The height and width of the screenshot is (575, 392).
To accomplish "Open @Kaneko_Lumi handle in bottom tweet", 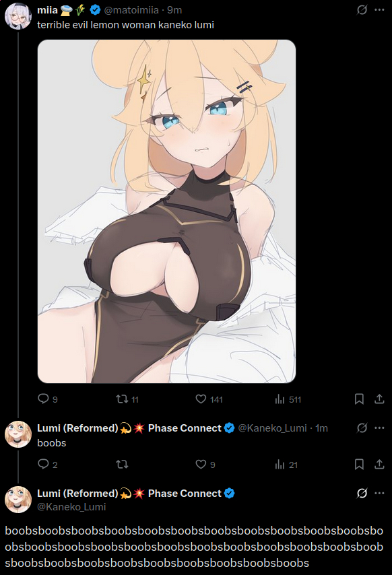I will click(71, 507).
